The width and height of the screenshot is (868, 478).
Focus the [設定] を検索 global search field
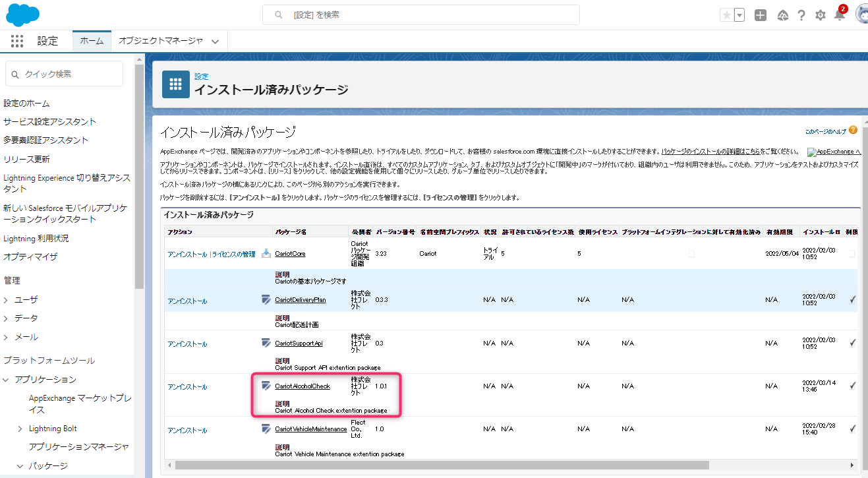pos(420,15)
